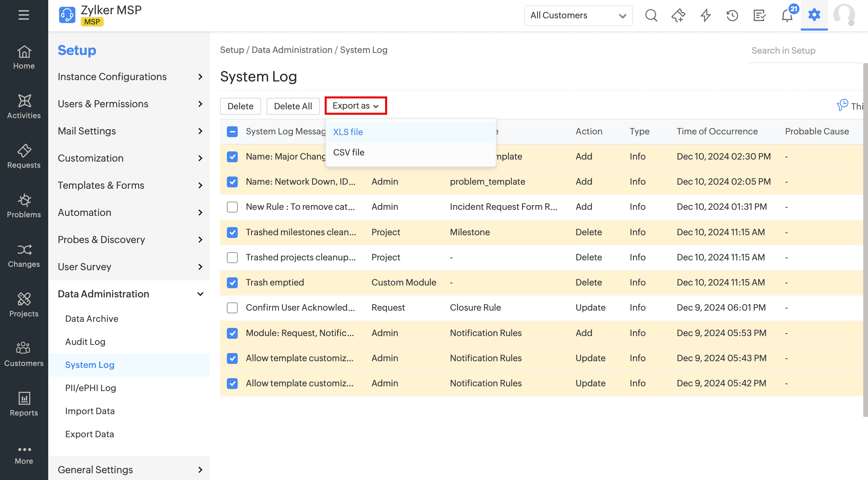Check the 'New Rule : To remove cat...' row

pyautogui.click(x=232, y=207)
